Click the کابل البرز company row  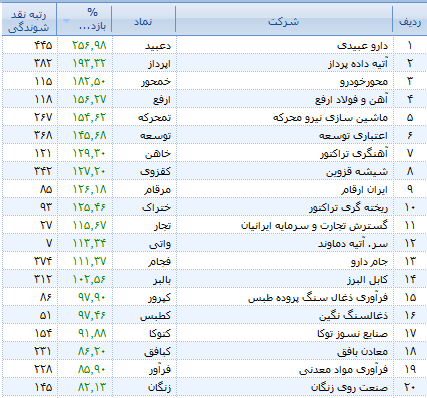pos(214,279)
